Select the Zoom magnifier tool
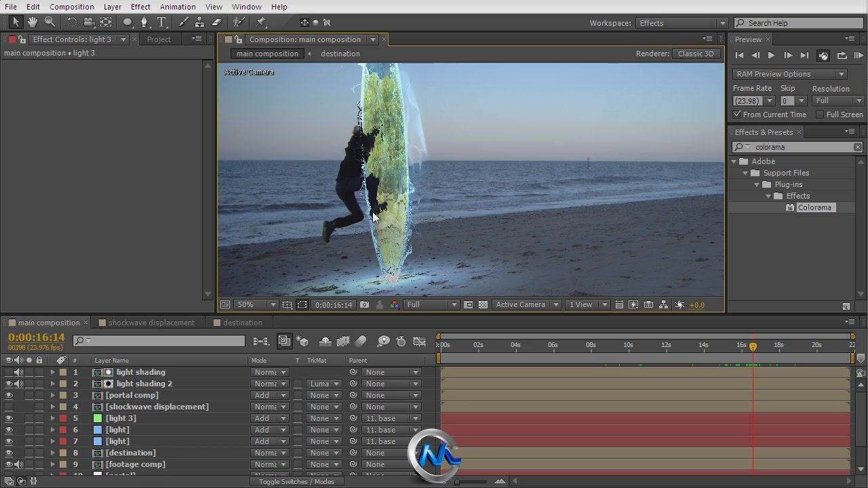 point(50,22)
